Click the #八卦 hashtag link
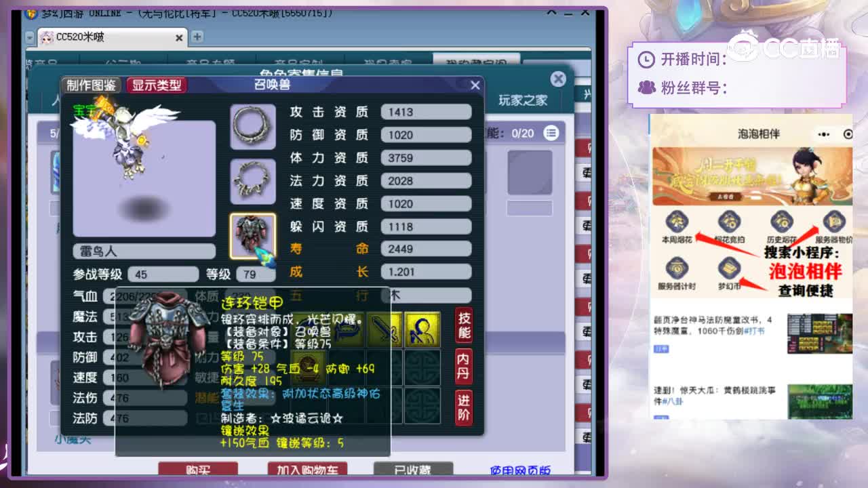Image resolution: width=868 pixels, height=488 pixels. (x=673, y=401)
